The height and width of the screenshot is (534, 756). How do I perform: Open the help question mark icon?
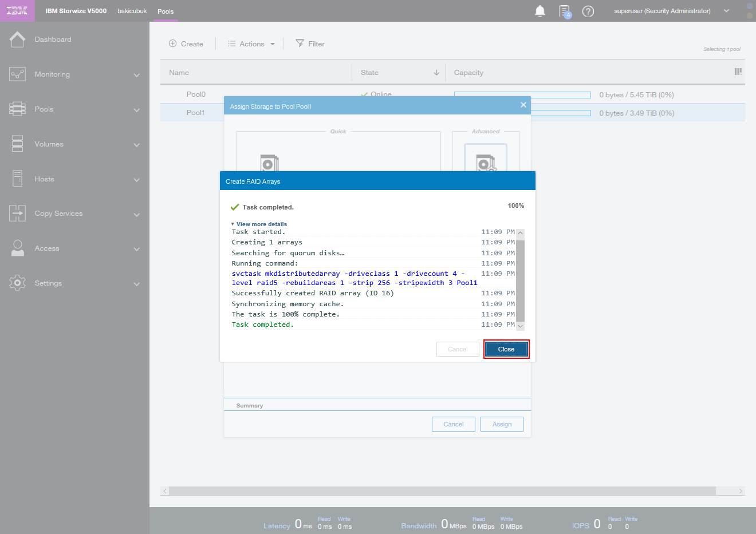click(588, 11)
